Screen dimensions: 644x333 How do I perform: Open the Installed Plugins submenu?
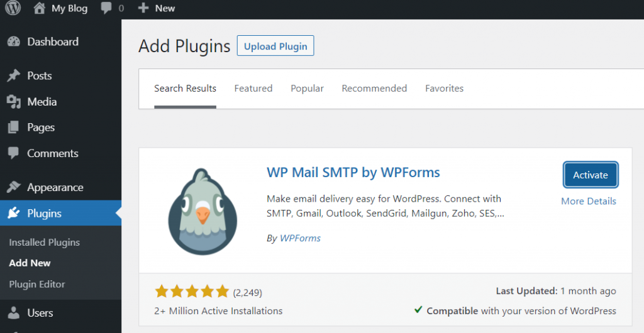pos(45,243)
